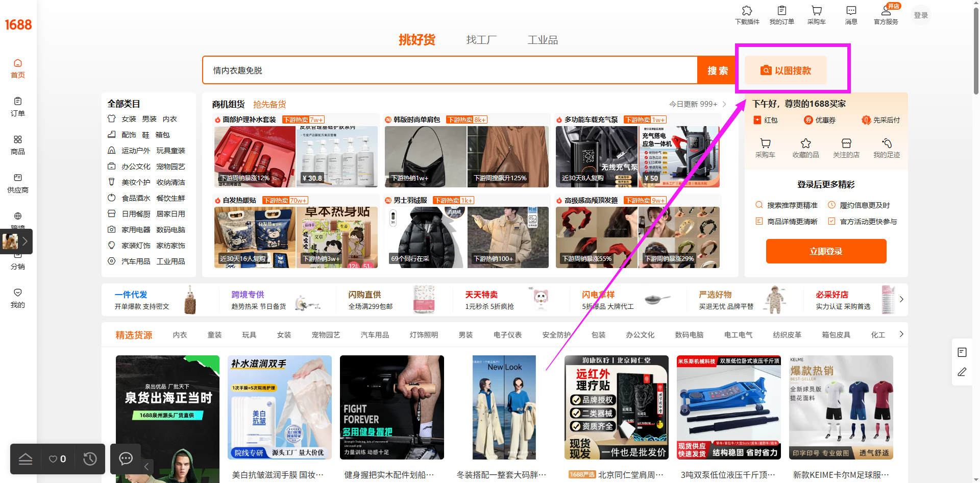Click the chat bubble icon in bottom toolbar
Viewport: 980px width, 483px height.
[126, 459]
